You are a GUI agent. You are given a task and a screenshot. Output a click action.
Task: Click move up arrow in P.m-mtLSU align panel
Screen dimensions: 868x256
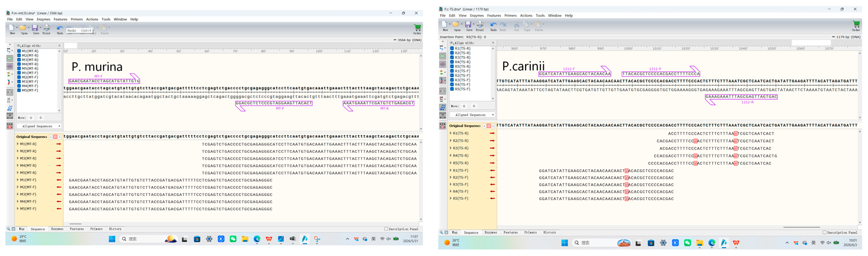coord(31,118)
